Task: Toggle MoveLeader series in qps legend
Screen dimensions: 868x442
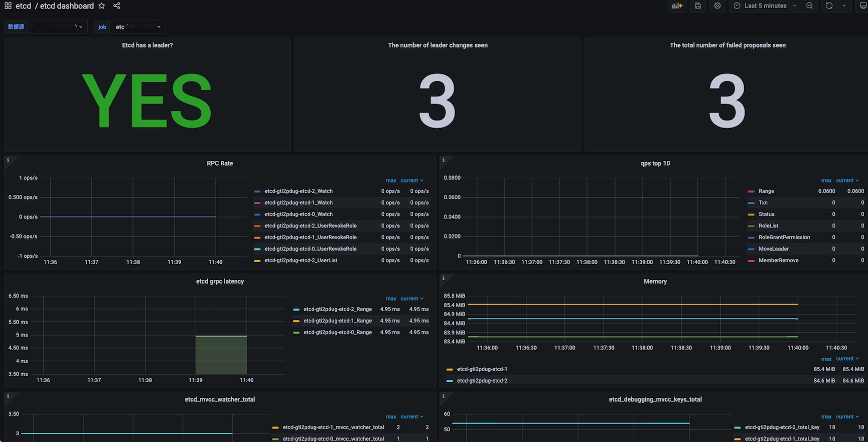Action: (774, 249)
